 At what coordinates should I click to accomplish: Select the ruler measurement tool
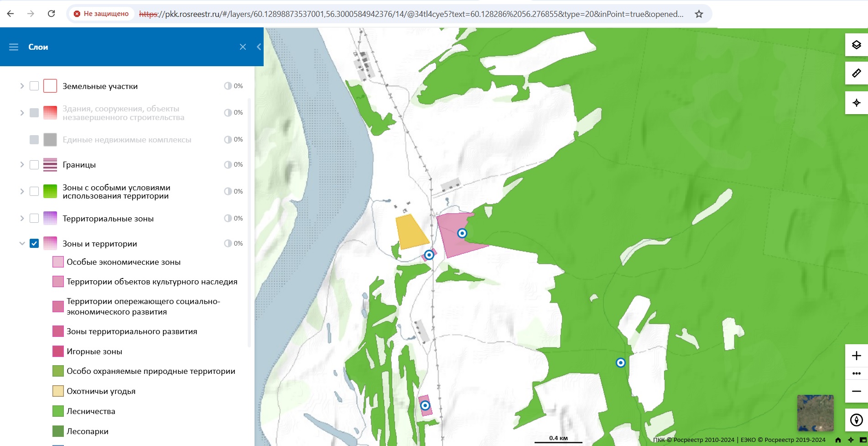click(x=856, y=73)
